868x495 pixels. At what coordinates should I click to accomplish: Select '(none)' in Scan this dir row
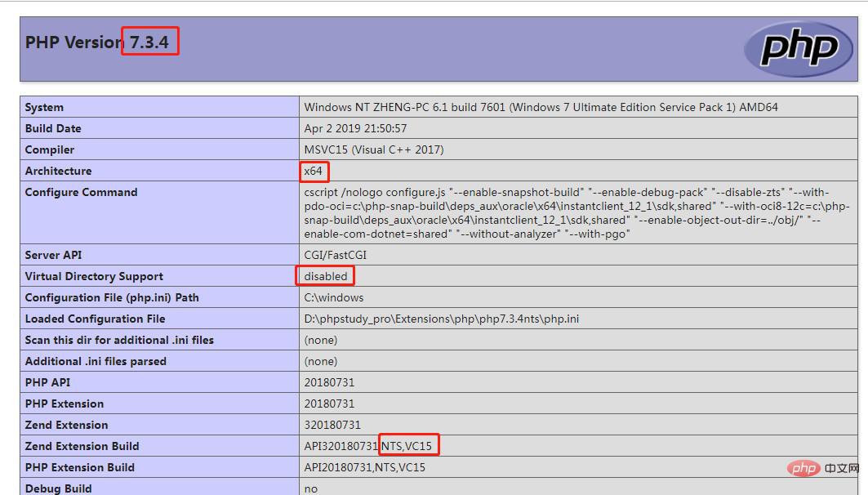pos(321,340)
